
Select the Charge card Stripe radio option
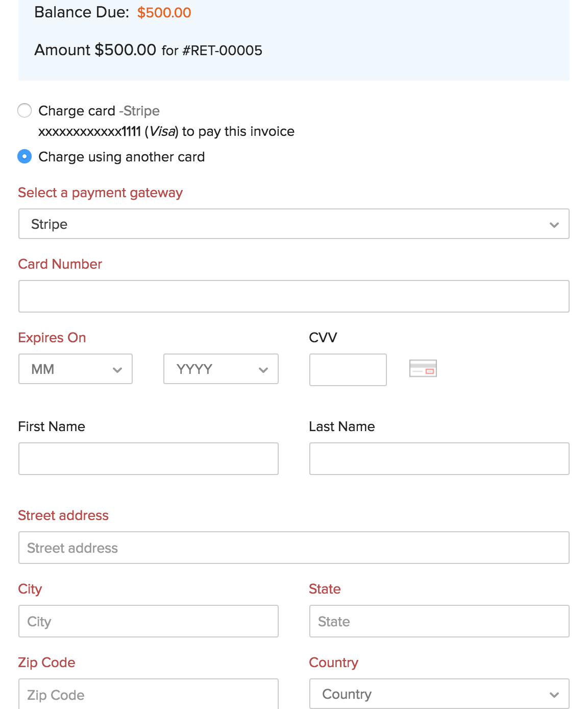click(24, 110)
